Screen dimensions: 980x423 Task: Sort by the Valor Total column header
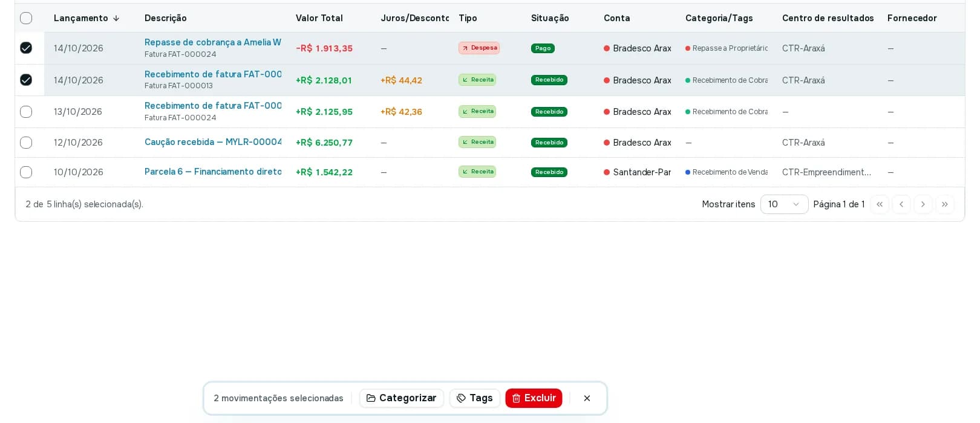(319, 18)
